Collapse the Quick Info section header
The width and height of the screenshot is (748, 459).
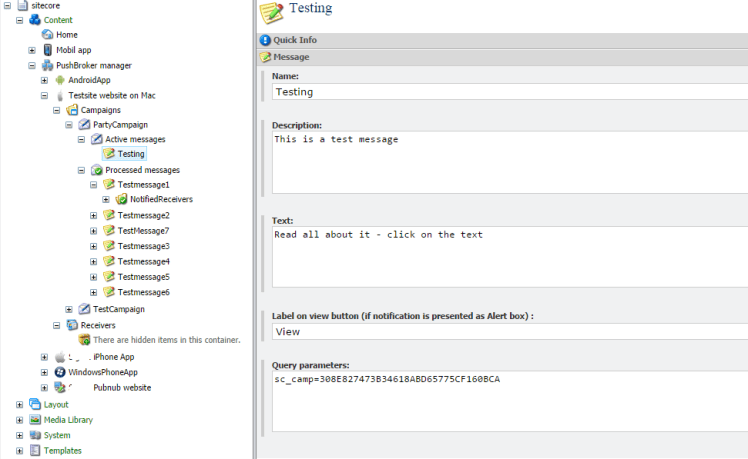[x=265, y=41]
